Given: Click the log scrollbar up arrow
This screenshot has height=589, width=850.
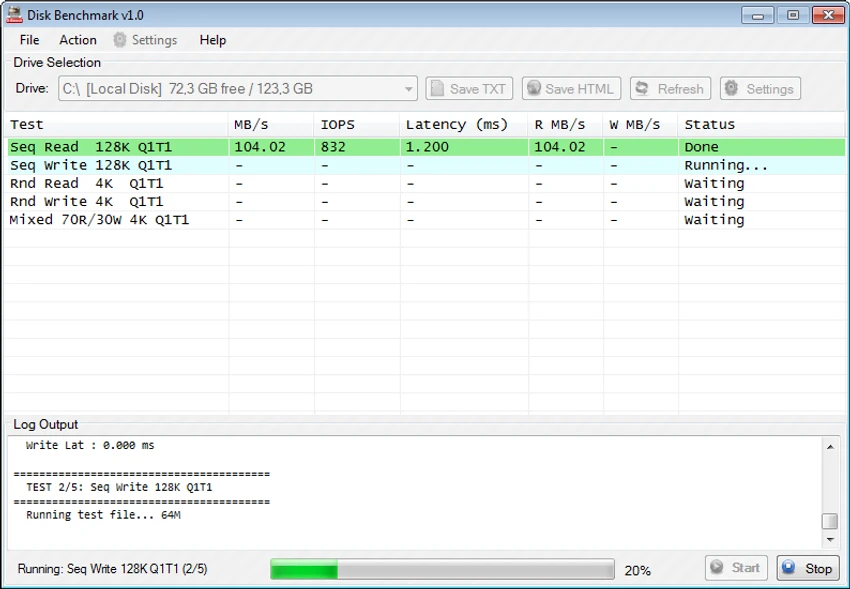Looking at the screenshot, I should point(830,447).
